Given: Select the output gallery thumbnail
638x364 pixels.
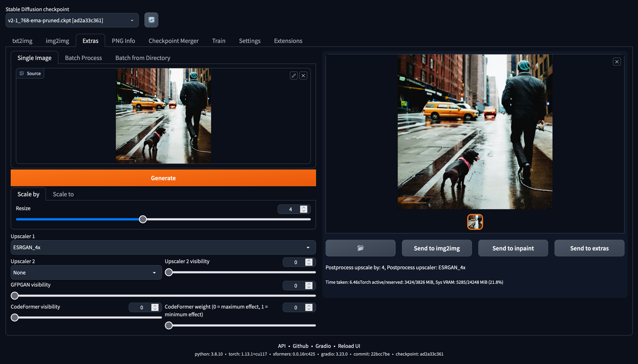Looking at the screenshot, I should coord(475,222).
